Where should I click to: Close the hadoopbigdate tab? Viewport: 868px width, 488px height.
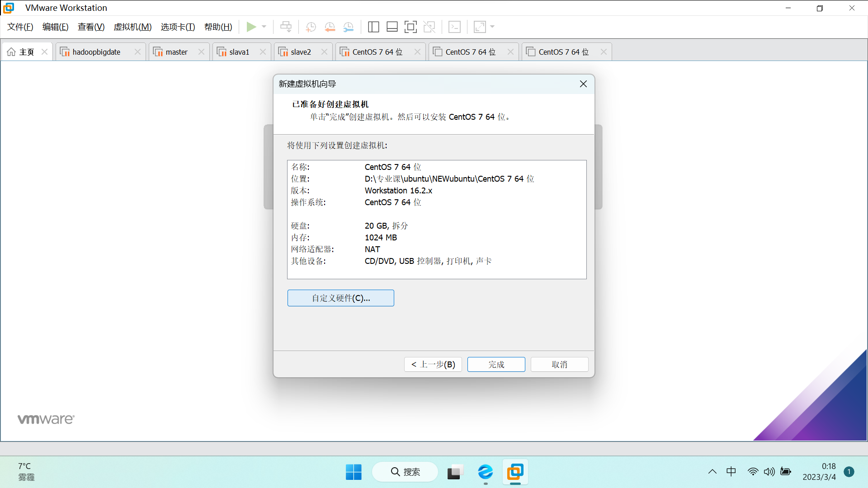point(137,52)
